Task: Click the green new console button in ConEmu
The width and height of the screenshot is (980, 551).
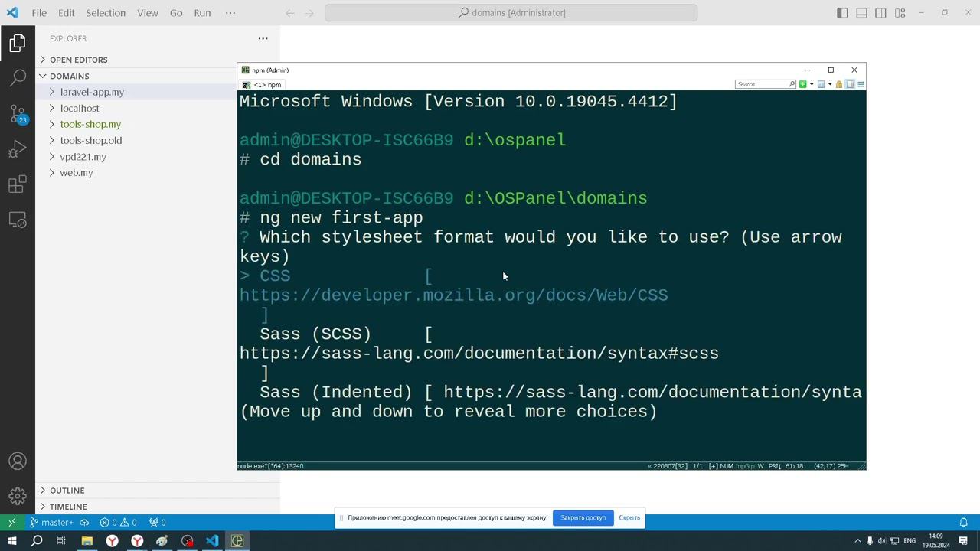Action: [x=802, y=84]
